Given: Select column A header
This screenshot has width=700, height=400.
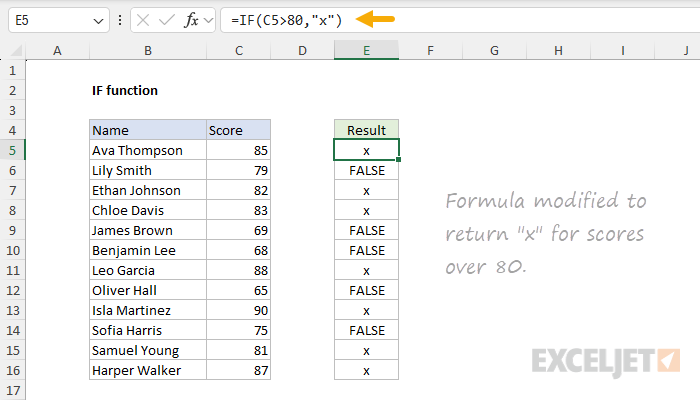Looking at the screenshot, I should [x=57, y=50].
